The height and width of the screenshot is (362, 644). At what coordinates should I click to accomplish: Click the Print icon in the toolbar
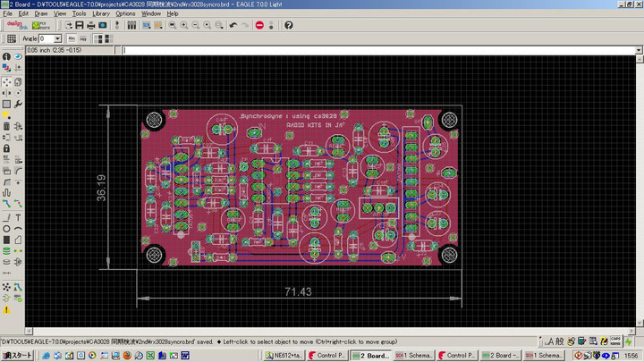91,25
